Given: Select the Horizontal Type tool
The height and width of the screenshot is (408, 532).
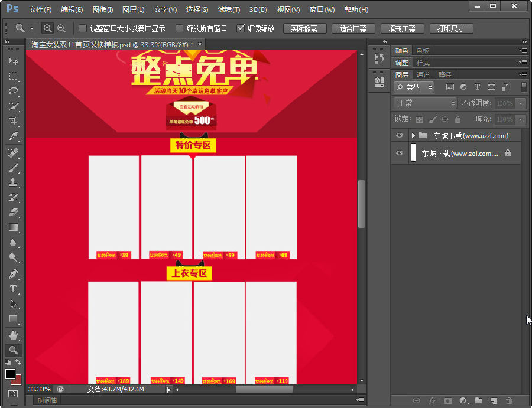Looking at the screenshot, I should click(x=13, y=289).
